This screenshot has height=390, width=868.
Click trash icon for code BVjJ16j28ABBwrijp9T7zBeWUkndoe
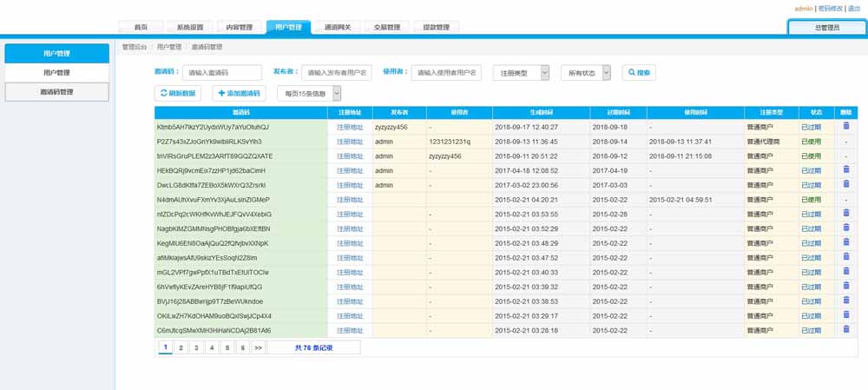click(x=846, y=301)
